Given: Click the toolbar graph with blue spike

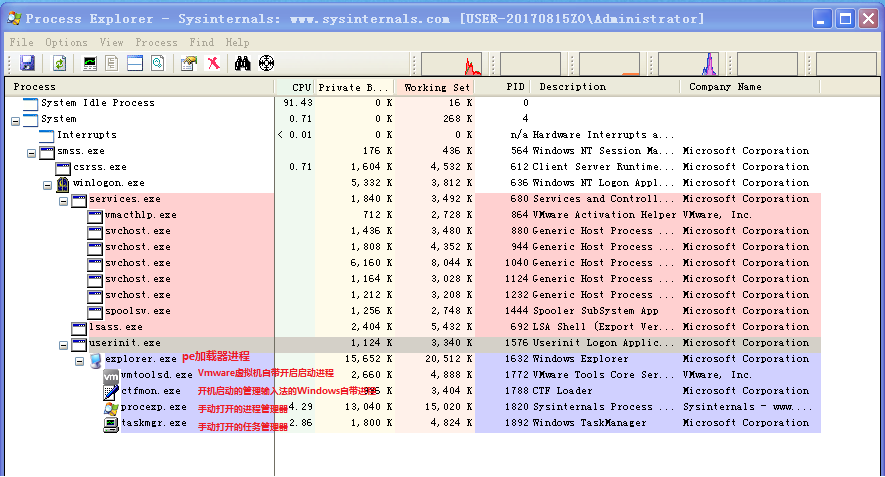Looking at the screenshot, I should tap(688, 64).
